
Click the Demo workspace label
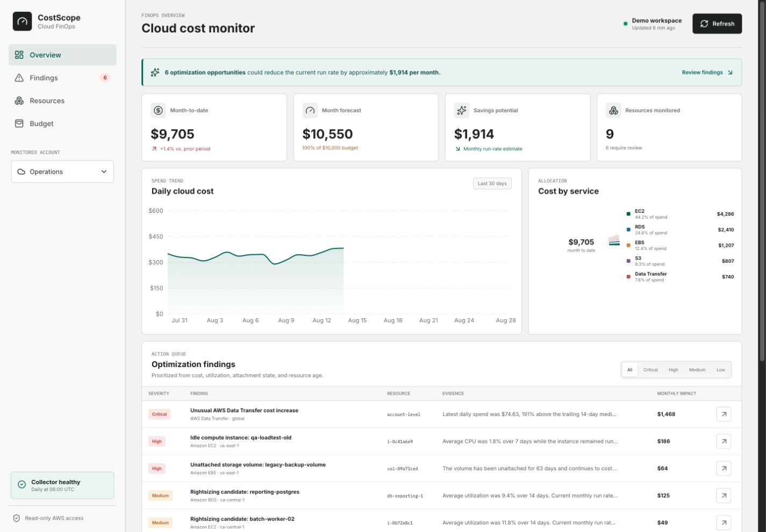[656, 20]
